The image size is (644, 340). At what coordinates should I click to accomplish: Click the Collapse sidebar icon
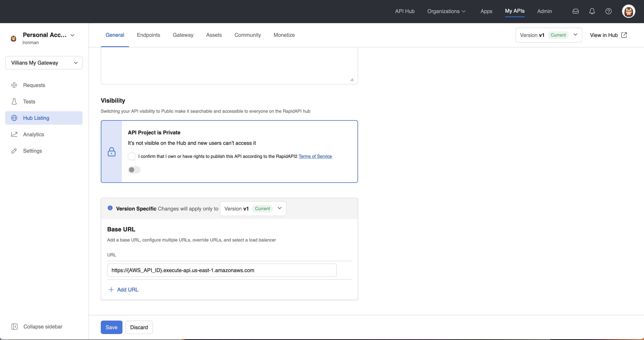point(15,327)
